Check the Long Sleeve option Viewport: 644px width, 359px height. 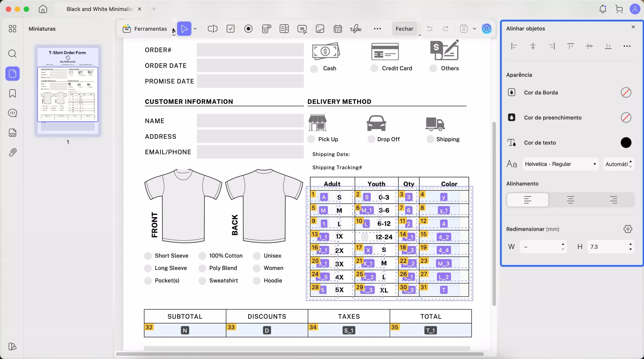pyautogui.click(x=148, y=268)
